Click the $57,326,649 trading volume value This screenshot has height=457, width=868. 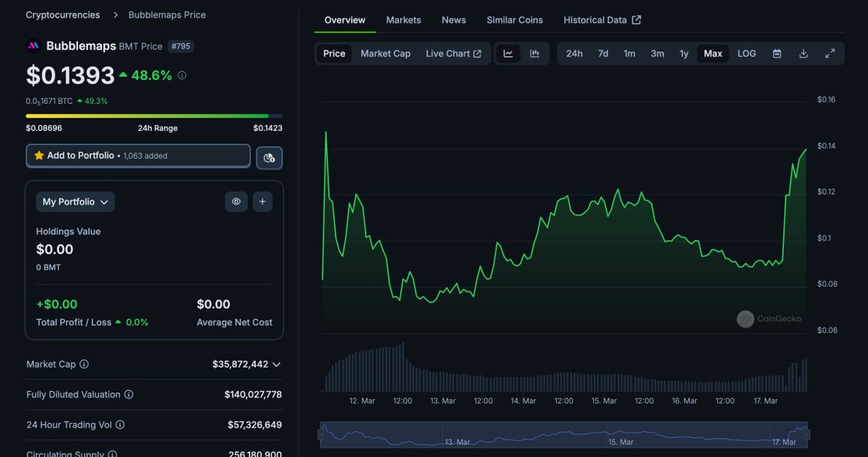(x=255, y=425)
